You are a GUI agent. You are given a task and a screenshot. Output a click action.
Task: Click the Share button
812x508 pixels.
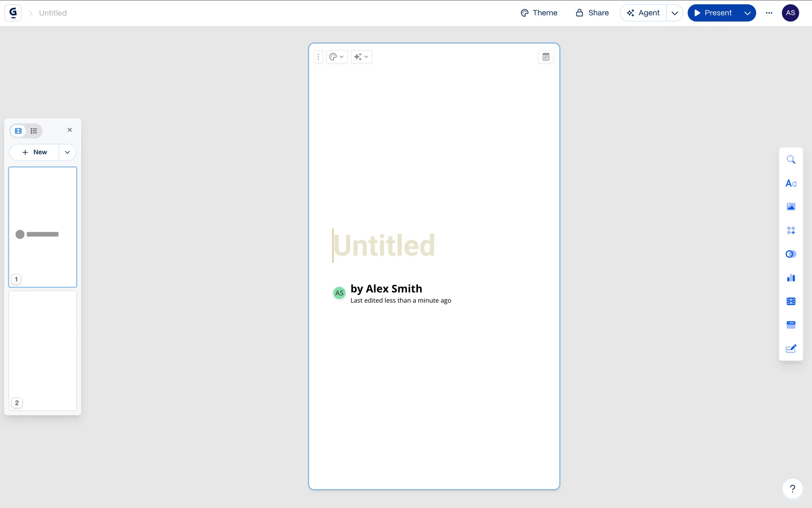[x=592, y=13]
